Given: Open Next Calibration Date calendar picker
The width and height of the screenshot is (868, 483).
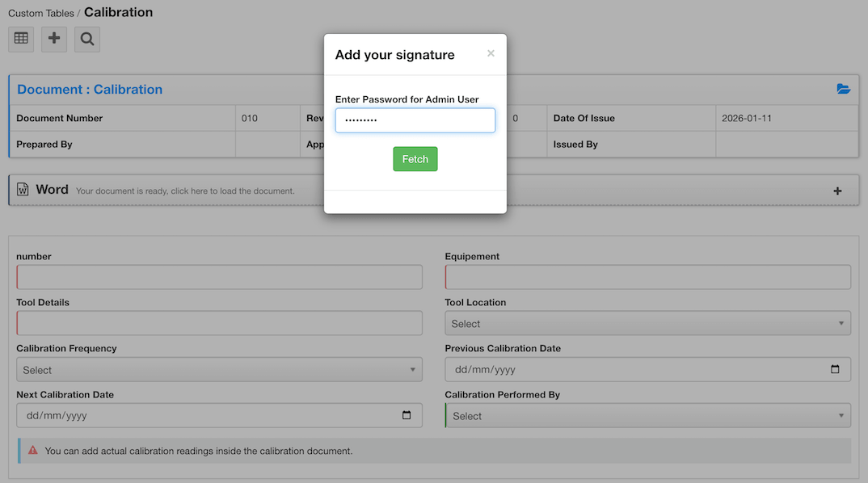Looking at the screenshot, I should click(407, 415).
